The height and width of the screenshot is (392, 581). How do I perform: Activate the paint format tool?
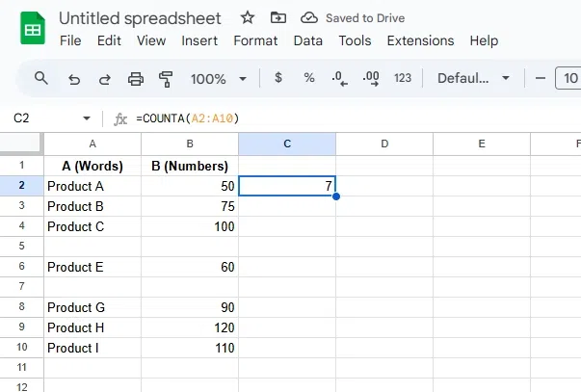(166, 78)
